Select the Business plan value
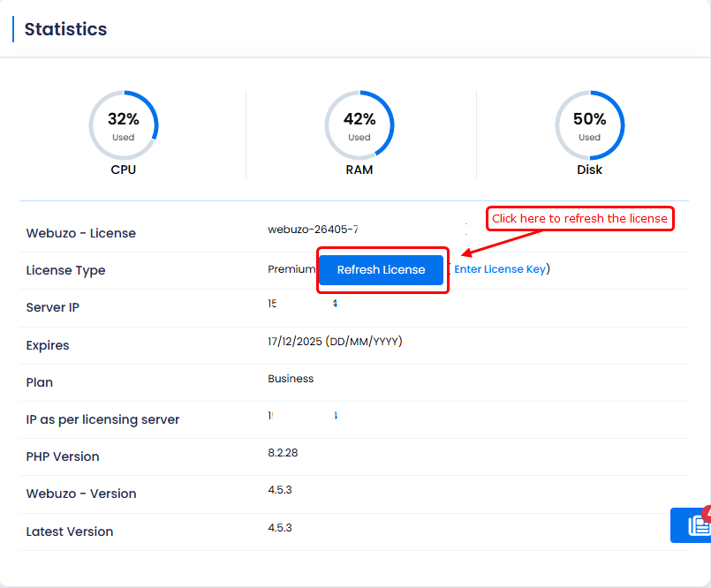The width and height of the screenshot is (711, 588). pyautogui.click(x=291, y=379)
